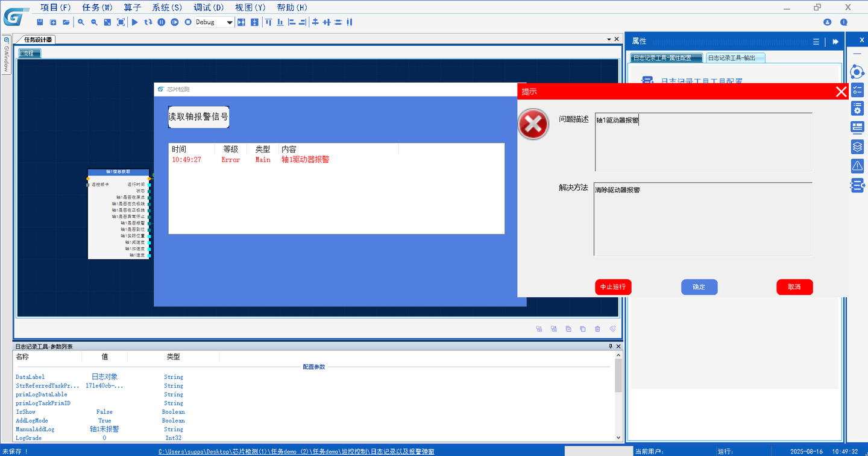Screen dimensions: 868x456
Task: Click the checklist icon in right sidebar
Action: pos(857,90)
